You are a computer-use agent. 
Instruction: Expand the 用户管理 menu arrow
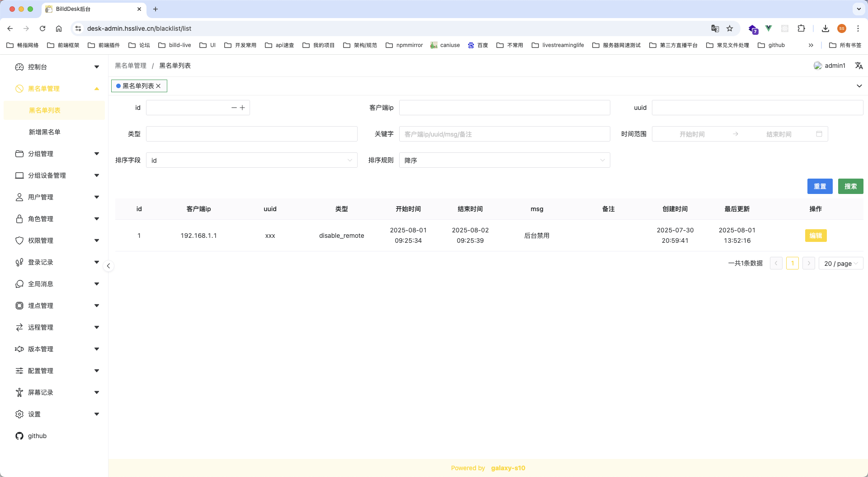click(x=97, y=197)
